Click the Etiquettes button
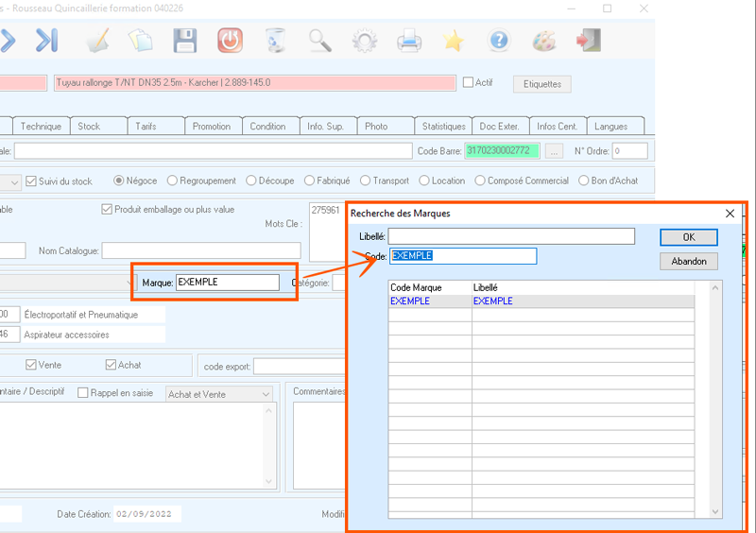The height and width of the screenshot is (533, 756). click(541, 84)
